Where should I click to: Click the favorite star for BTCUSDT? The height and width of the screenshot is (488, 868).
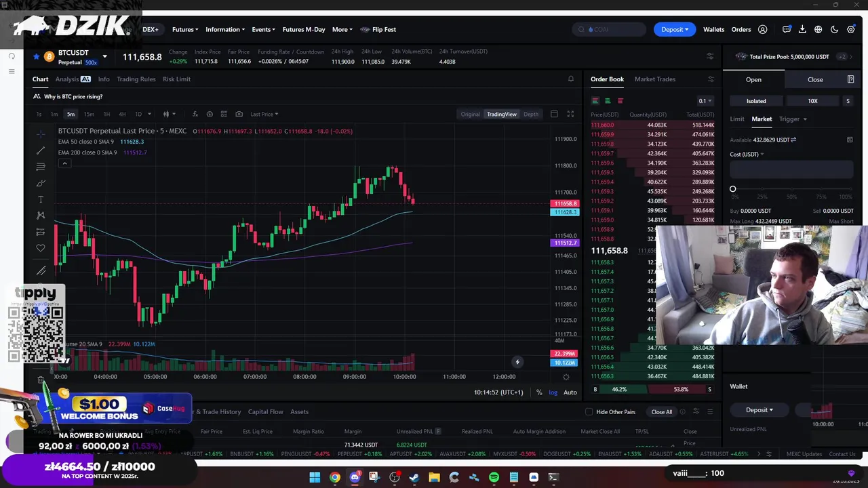(x=36, y=57)
